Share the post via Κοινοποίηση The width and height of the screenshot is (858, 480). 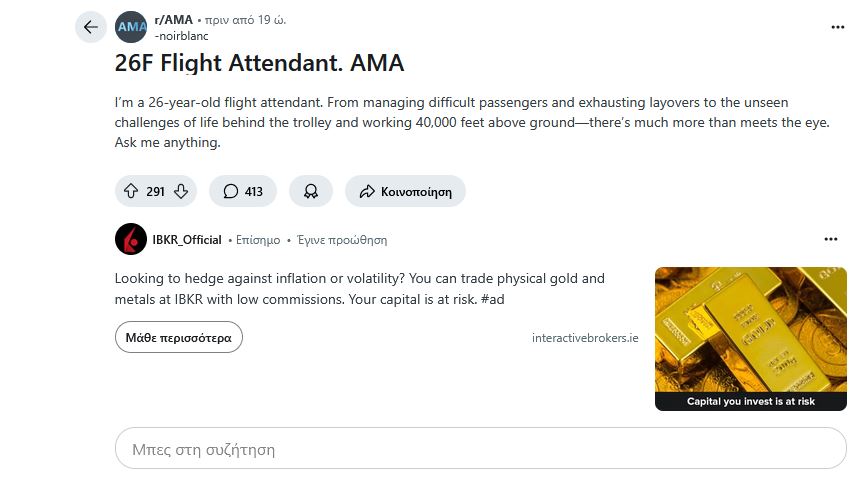(405, 191)
